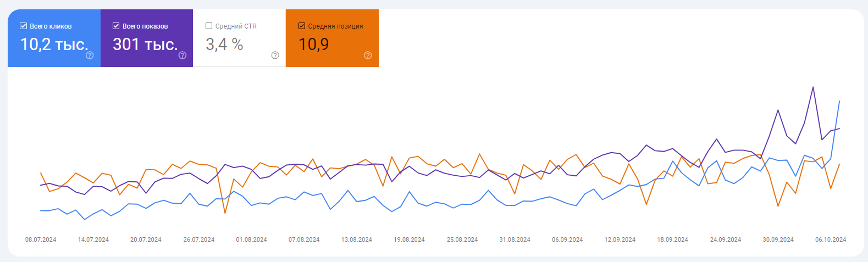The image size is (868, 262).
Task: Click the final spike of blue clicks line
Action: click(839, 101)
